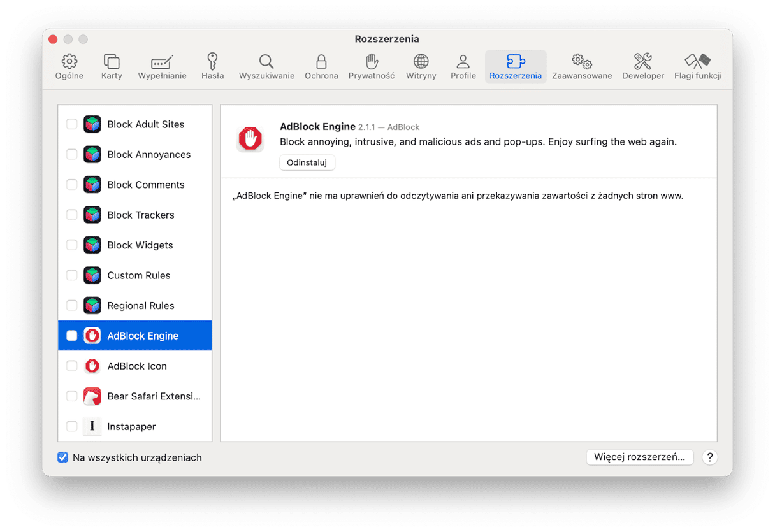Open the Ochrona lock icon
The height and width of the screenshot is (532, 775).
[321, 62]
